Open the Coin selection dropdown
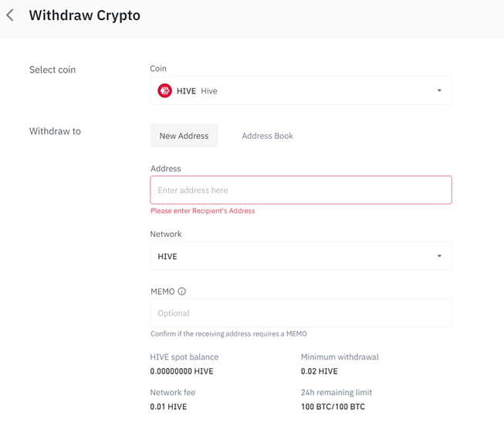 (301, 90)
